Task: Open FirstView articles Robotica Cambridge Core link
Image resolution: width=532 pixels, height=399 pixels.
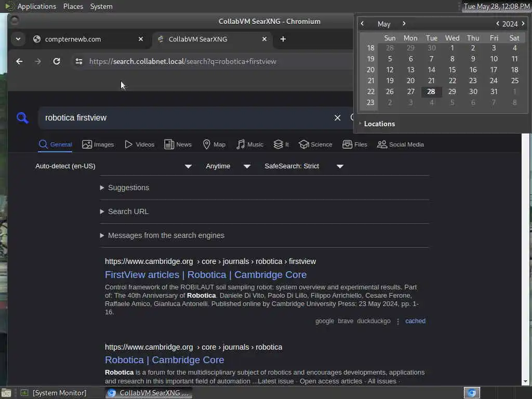Action: 206,275
